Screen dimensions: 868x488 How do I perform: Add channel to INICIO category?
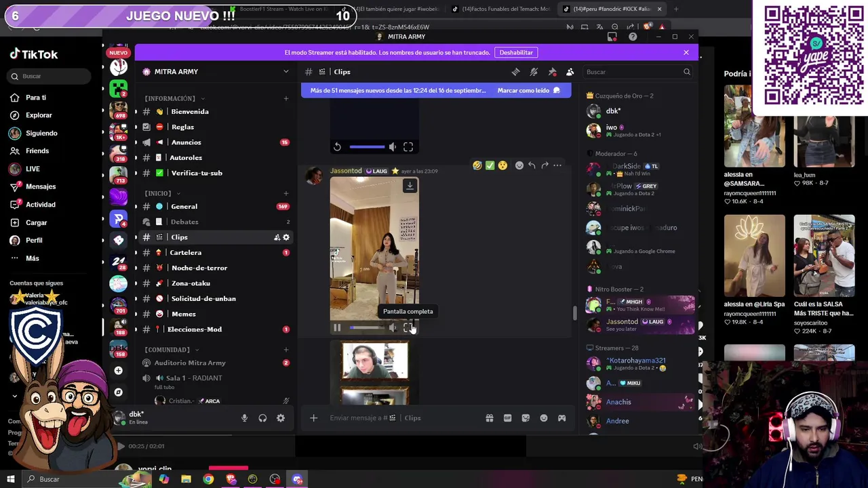(285, 193)
